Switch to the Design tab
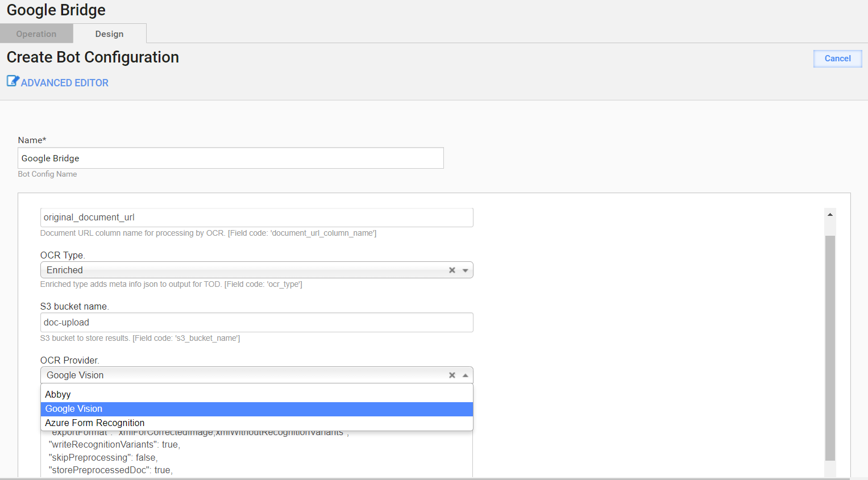This screenshot has width=868, height=480. pos(110,34)
